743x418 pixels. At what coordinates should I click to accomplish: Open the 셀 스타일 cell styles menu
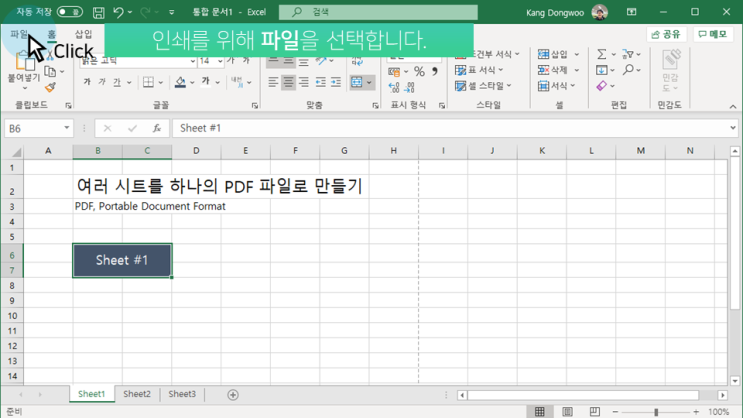click(x=483, y=86)
